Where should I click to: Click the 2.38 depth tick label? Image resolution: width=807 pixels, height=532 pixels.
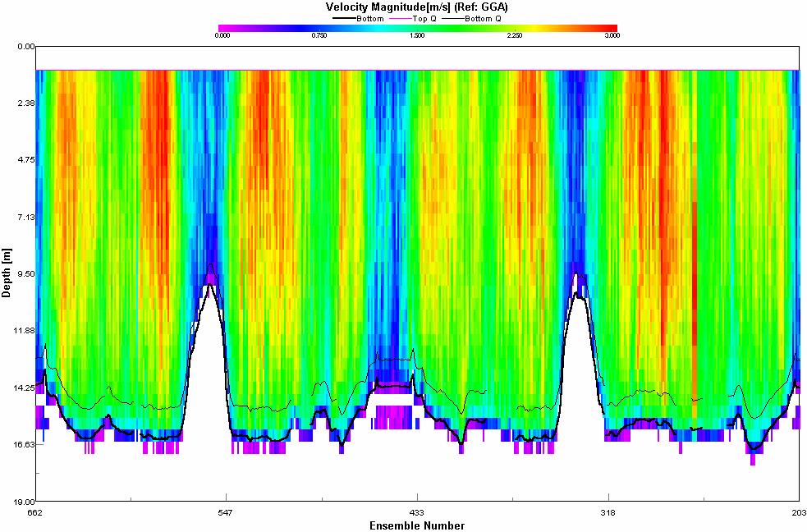26,103
